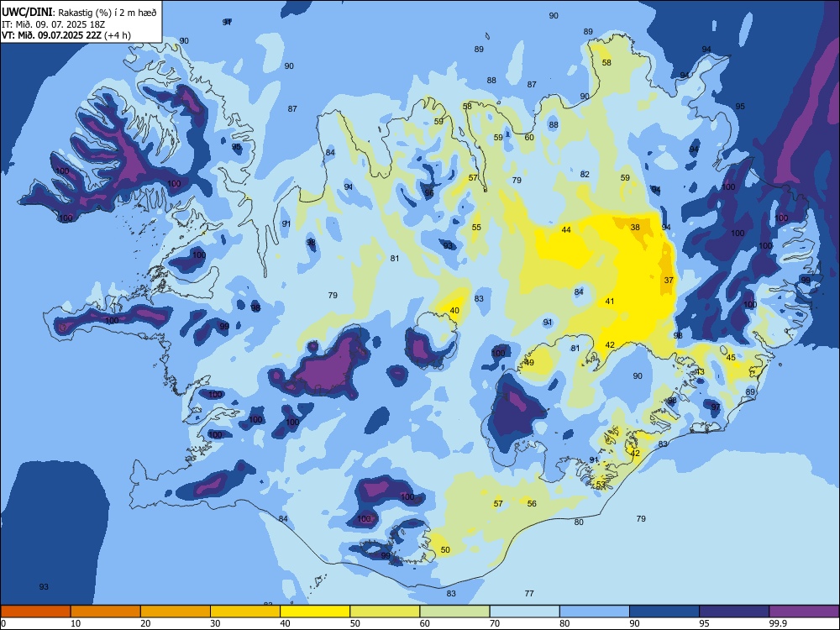This screenshot has width=840, height=630.
Task: Click the map value '45'
Action: click(x=731, y=357)
